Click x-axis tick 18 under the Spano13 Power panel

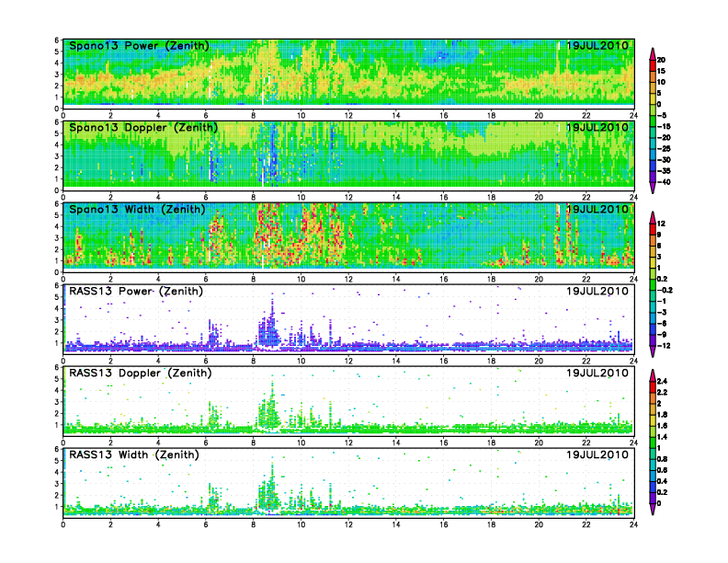pyautogui.click(x=491, y=116)
